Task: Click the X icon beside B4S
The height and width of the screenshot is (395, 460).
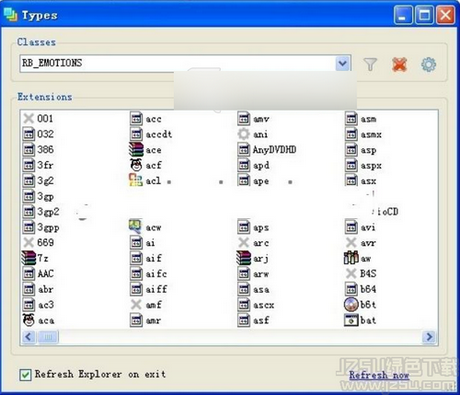Action: pos(351,273)
